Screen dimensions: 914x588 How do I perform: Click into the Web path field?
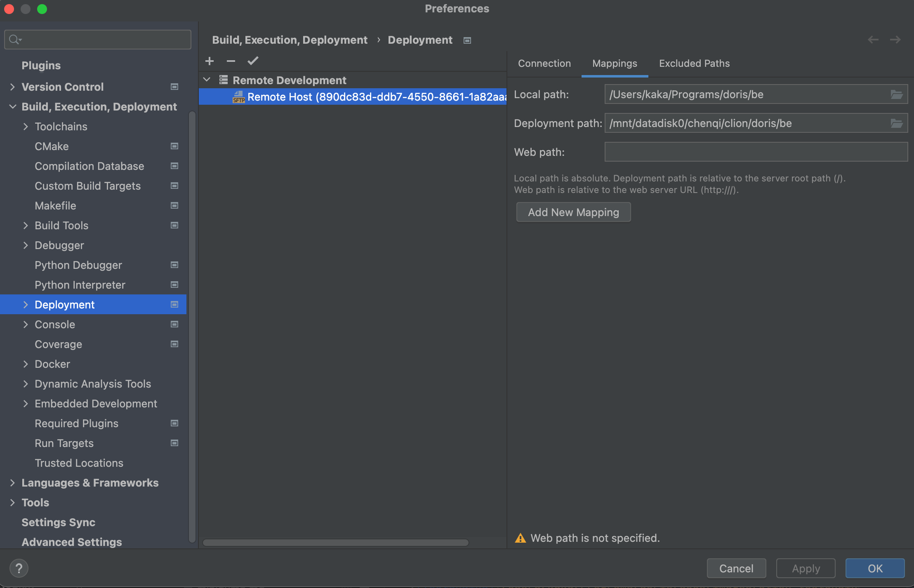[x=756, y=152]
